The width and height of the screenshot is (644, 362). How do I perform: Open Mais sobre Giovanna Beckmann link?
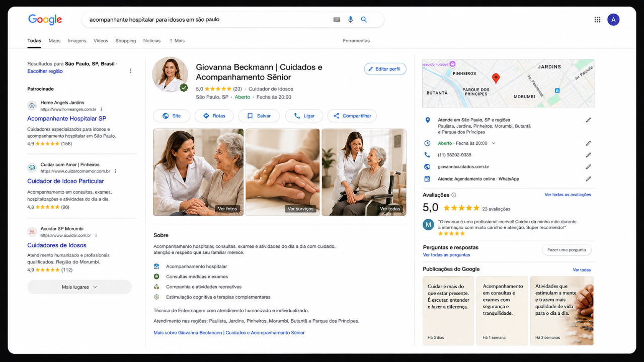coord(229,333)
